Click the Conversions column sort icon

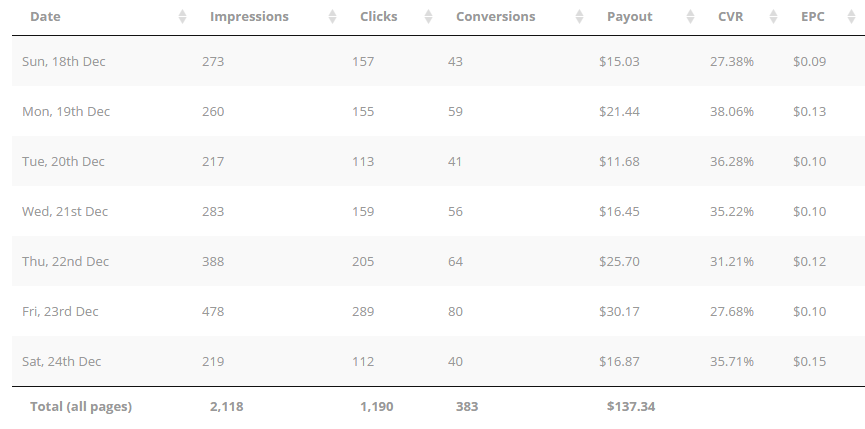(579, 17)
